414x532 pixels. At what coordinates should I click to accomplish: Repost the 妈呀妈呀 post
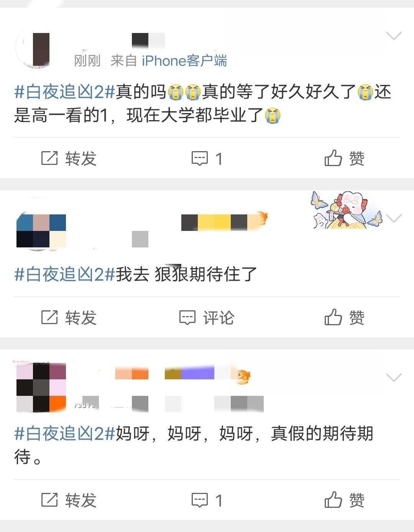click(69, 500)
